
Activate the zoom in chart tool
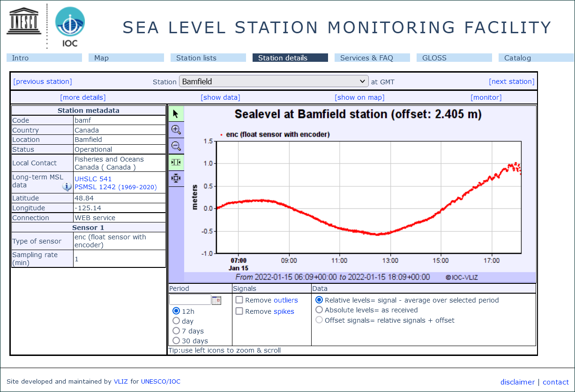point(176,130)
